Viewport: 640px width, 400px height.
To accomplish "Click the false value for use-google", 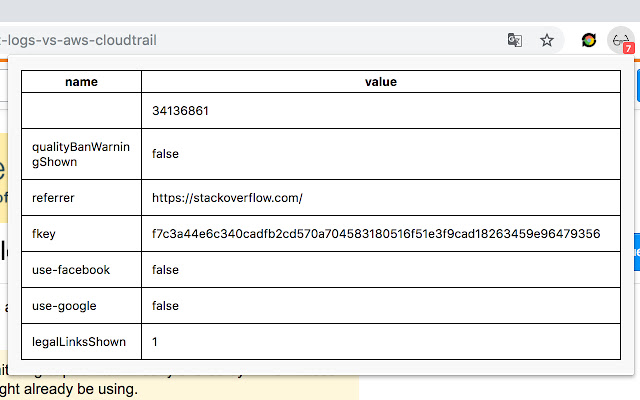I will (165, 306).
